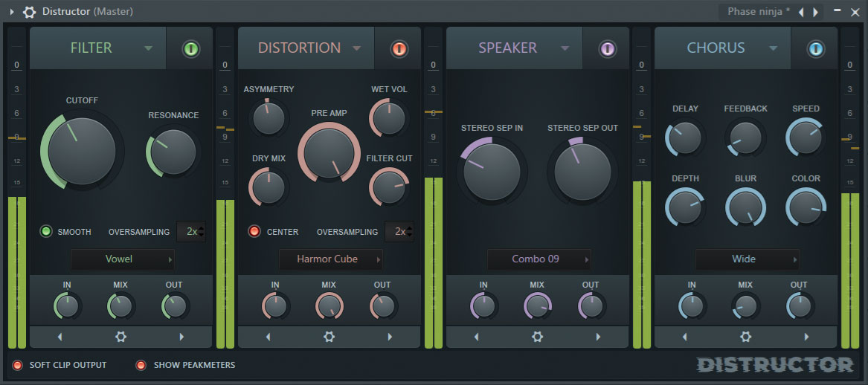Image resolution: width=868 pixels, height=385 pixels.
Task: Move Chorus module right with arrow icon
Action: 806,337
